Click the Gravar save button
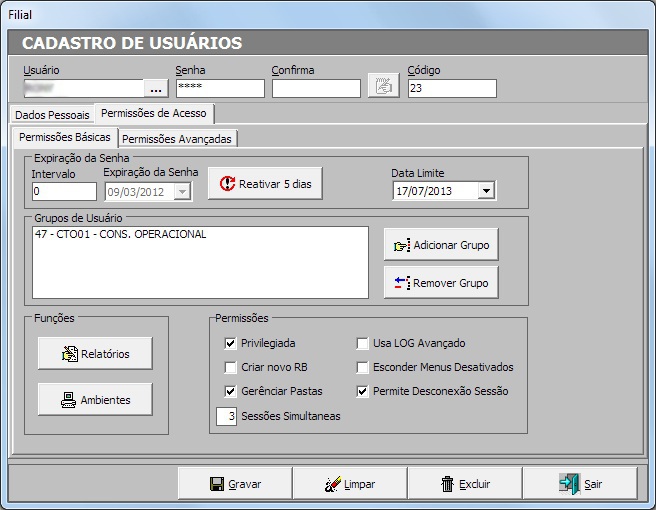 (x=235, y=484)
